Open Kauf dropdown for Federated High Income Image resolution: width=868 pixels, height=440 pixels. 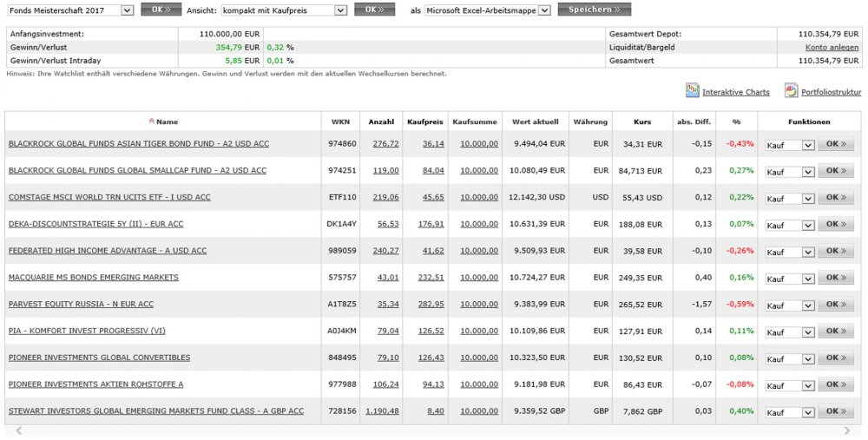790,253
